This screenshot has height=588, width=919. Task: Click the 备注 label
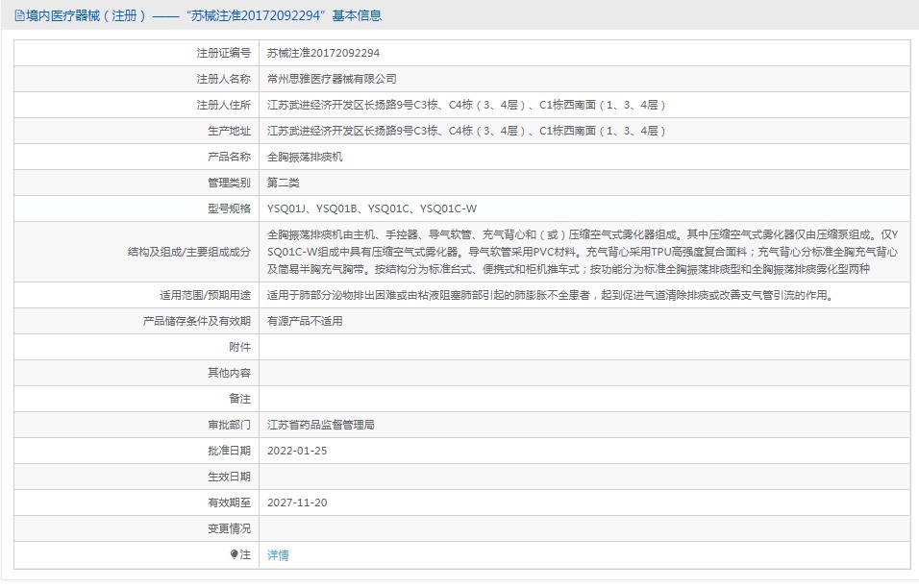click(239, 399)
